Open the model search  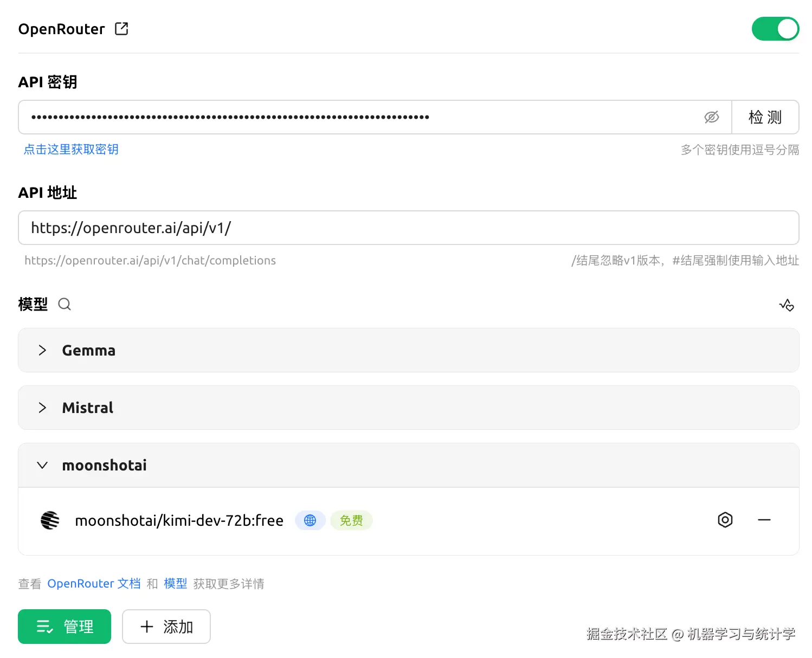65,304
